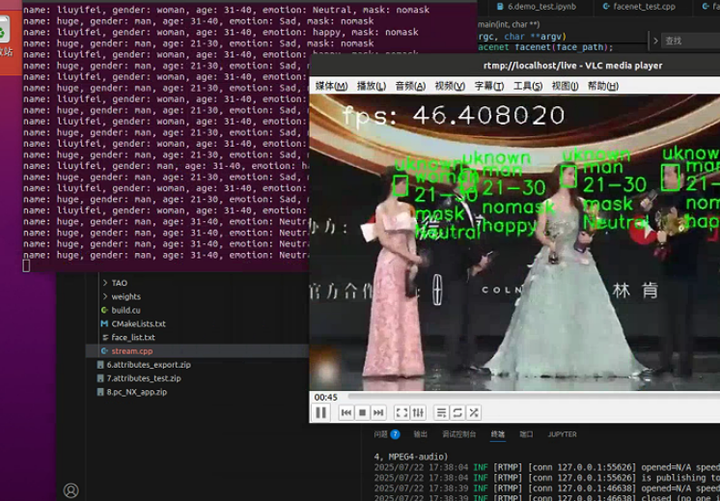Switch to facenet_test.cpp editor tab
This screenshot has height=501, width=720.
[639, 6]
